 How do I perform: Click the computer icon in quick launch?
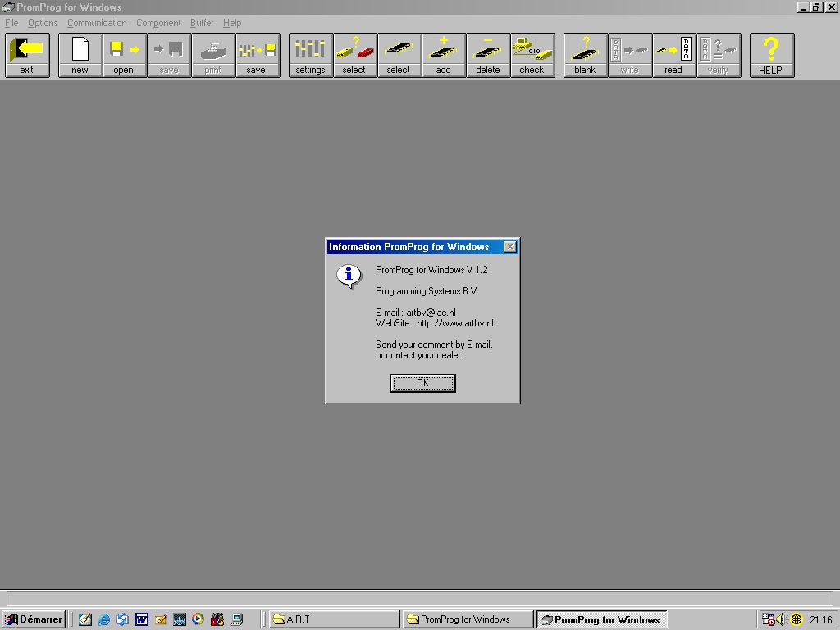pos(236,619)
